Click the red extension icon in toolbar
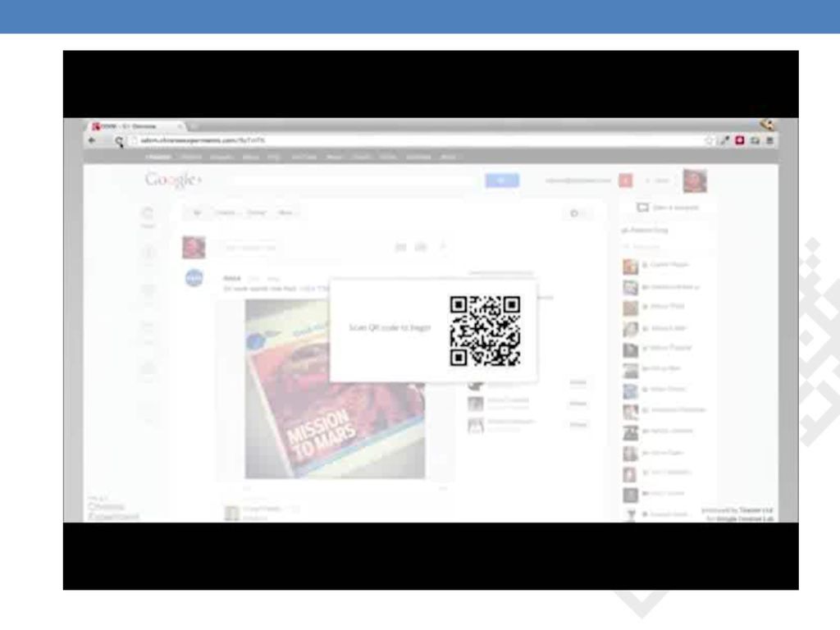Image resolution: width=840 pixels, height=630 pixels. (740, 140)
